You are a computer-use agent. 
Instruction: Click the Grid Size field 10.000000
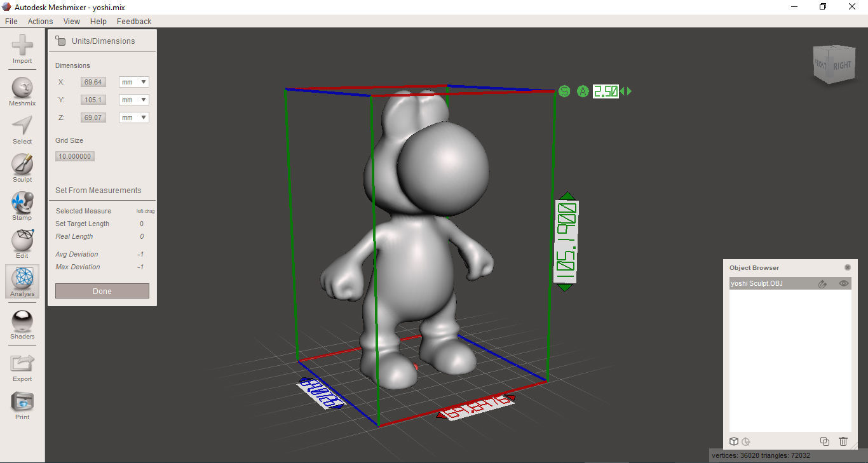tap(75, 156)
